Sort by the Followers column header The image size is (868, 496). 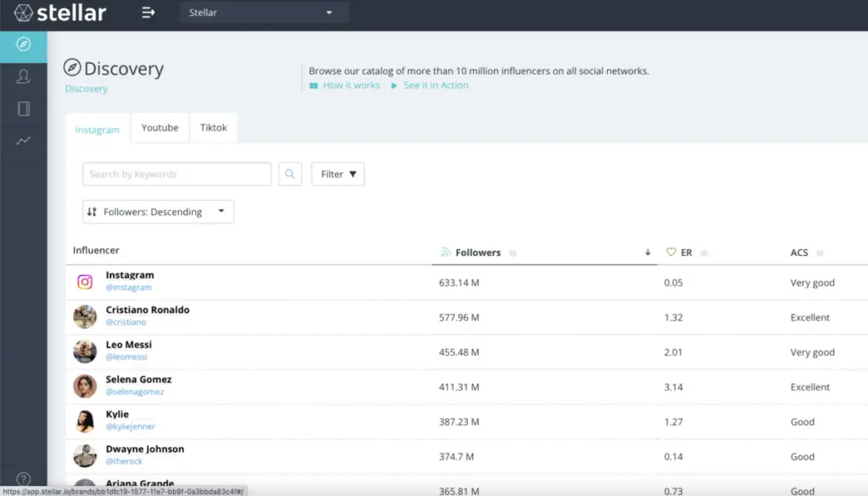pos(478,253)
